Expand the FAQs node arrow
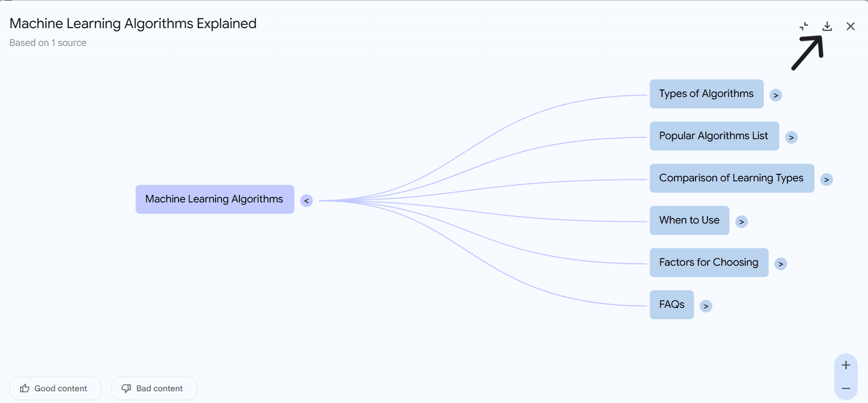Image resolution: width=868 pixels, height=403 pixels. tap(706, 306)
